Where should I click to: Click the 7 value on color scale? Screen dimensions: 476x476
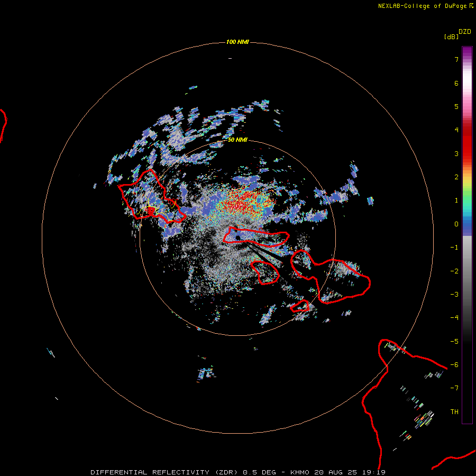[x=456, y=60]
